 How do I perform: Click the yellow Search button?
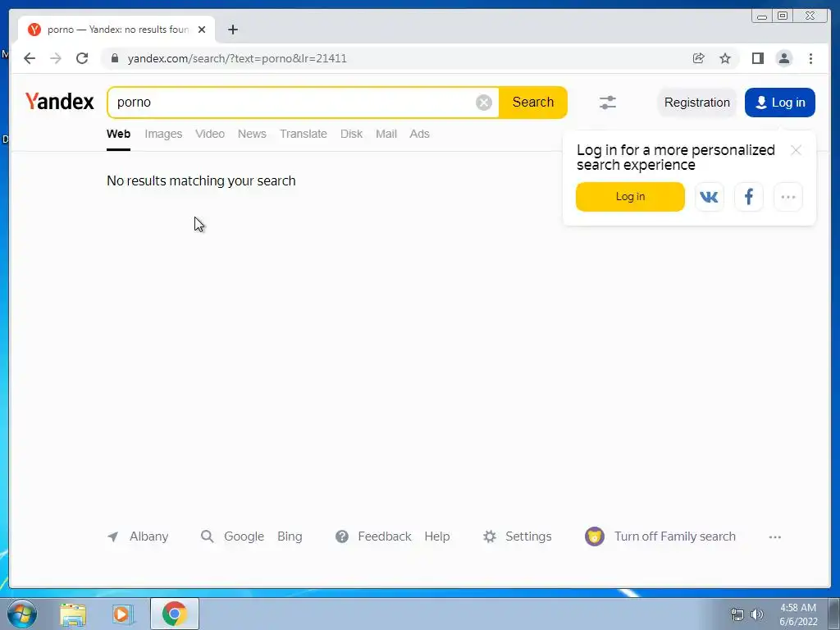click(x=533, y=103)
